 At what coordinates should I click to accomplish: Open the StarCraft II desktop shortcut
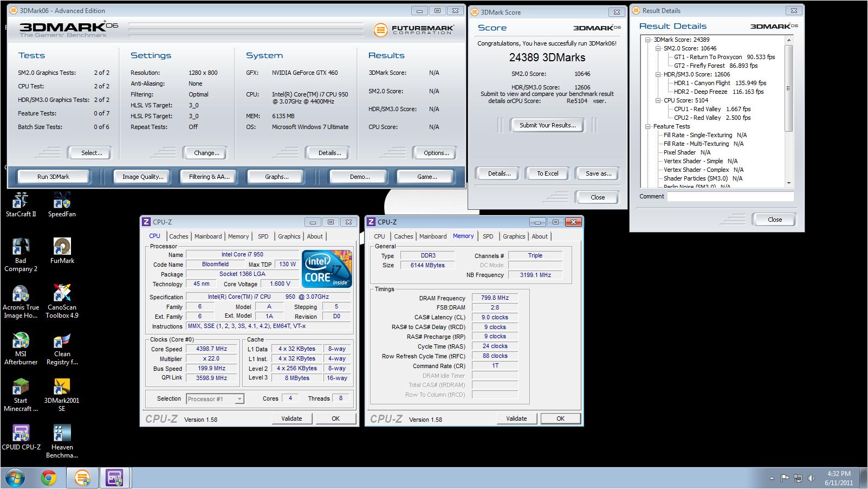pos(21,204)
